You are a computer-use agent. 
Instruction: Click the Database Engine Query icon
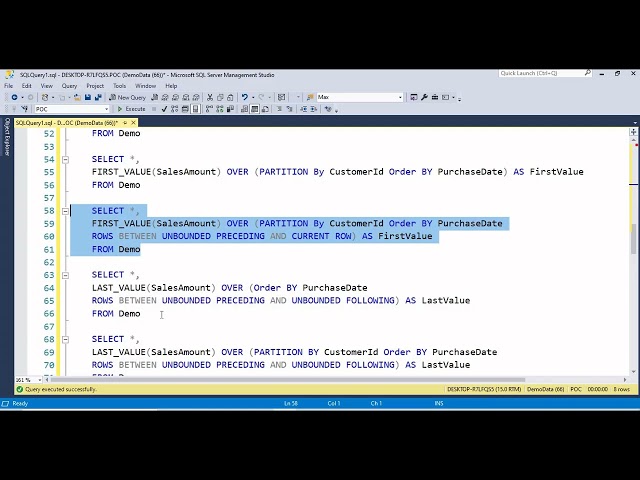[x=155, y=97]
